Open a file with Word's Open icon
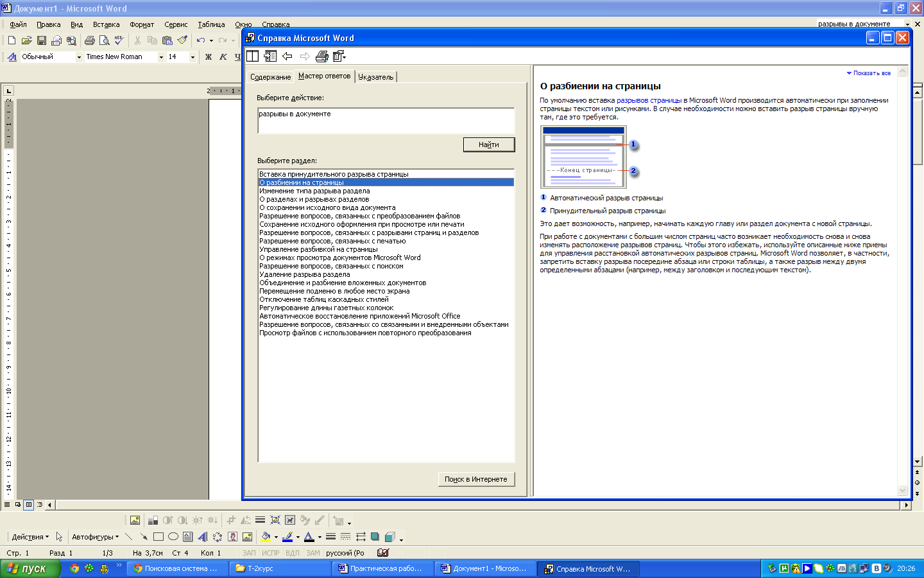The width and height of the screenshot is (924, 578). [26, 40]
